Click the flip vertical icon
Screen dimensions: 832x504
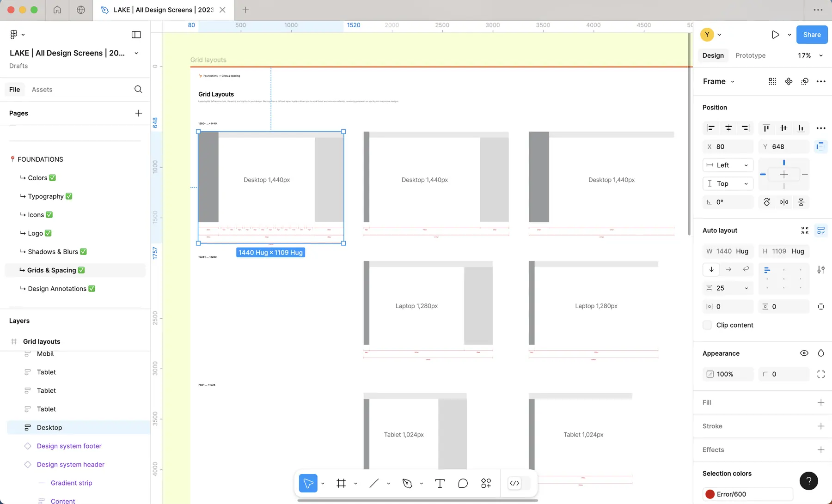(x=801, y=202)
